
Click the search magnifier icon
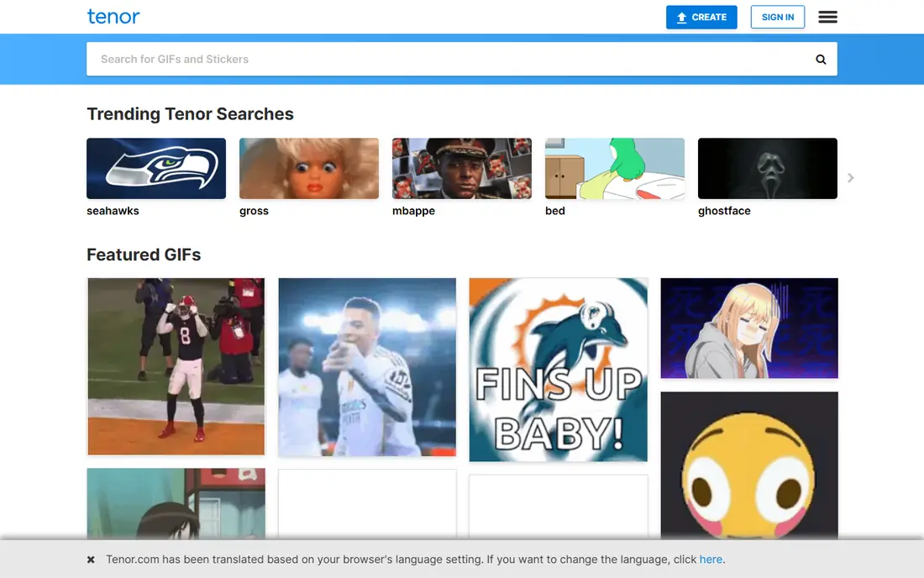(821, 59)
